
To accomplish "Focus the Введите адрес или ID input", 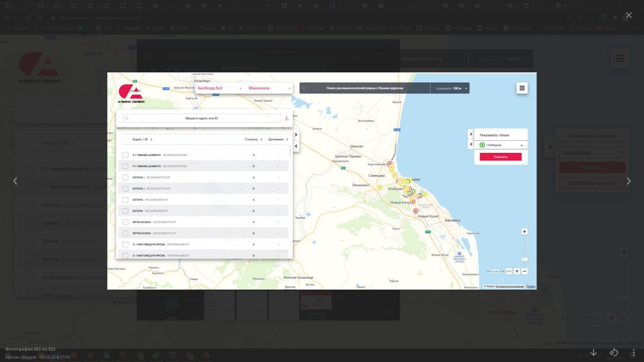I will pyautogui.click(x=202, y=118).
